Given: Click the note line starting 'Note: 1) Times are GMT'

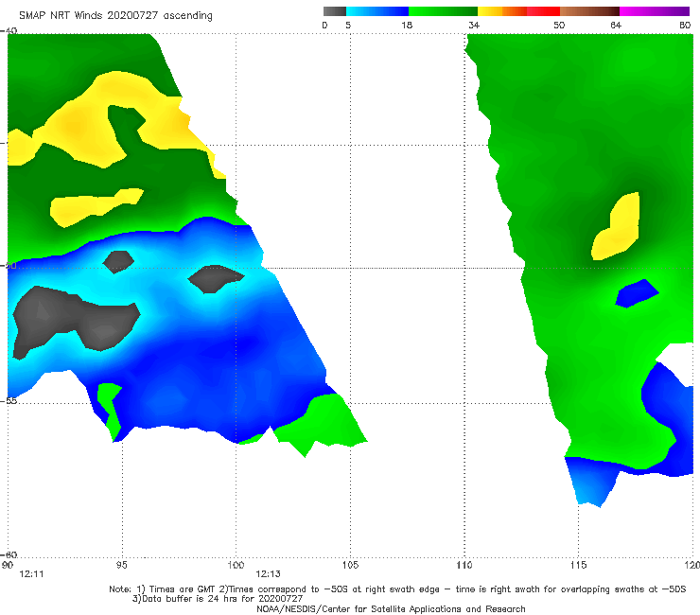Looking at the screenshot, I should (397, 589).
